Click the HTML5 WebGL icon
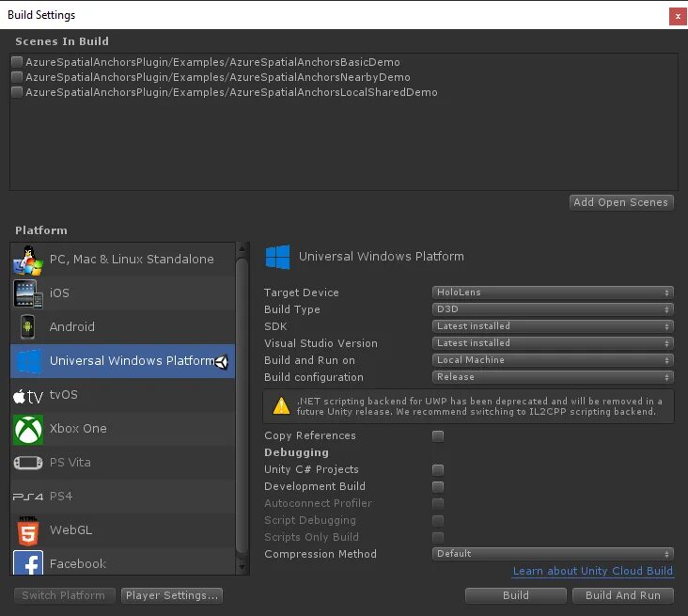This screenshot has width=688, height=616. pos(28,530)
